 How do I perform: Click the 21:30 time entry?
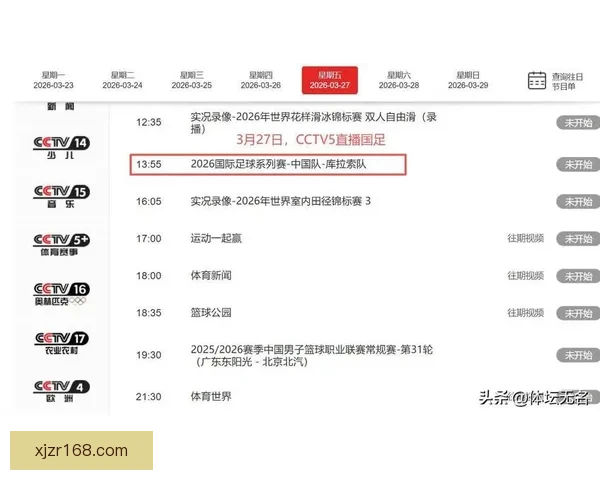[149, 397]
